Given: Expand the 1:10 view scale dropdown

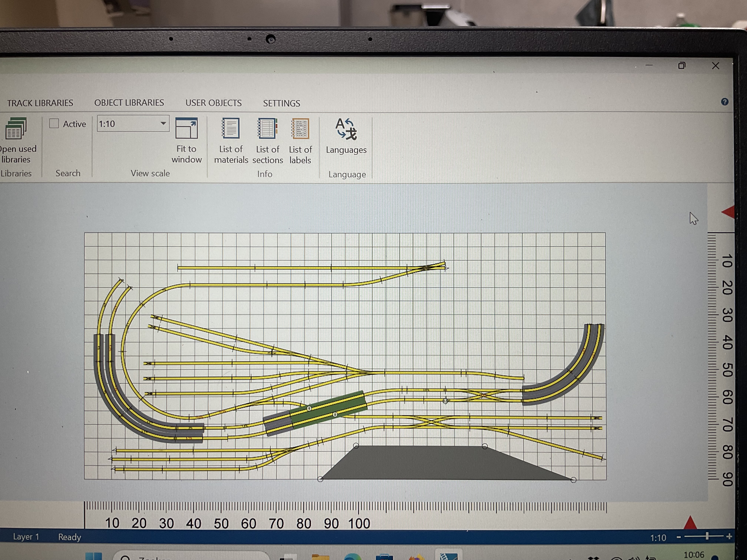Looking at the screenshot, I should [x=163, y=123].
